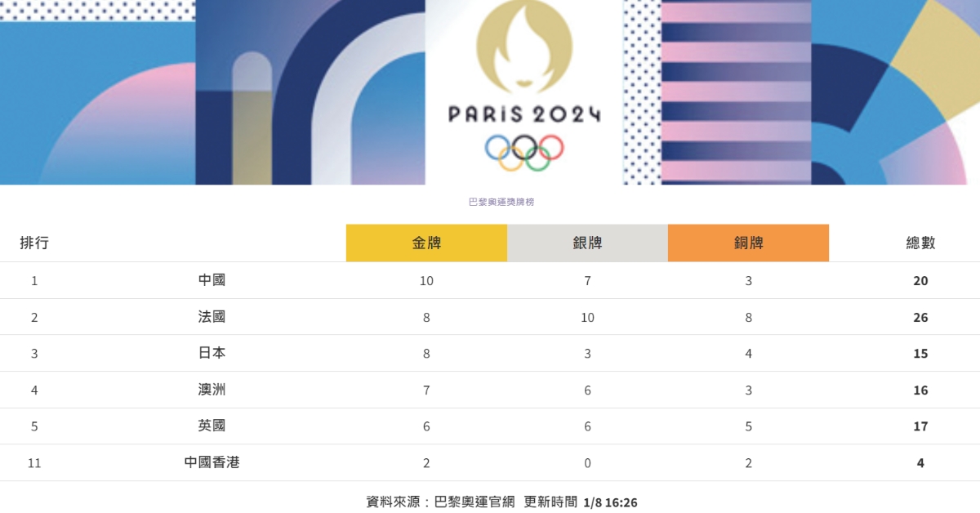
Task: Select the 澳洲 country name
Action: pos(212,390)
